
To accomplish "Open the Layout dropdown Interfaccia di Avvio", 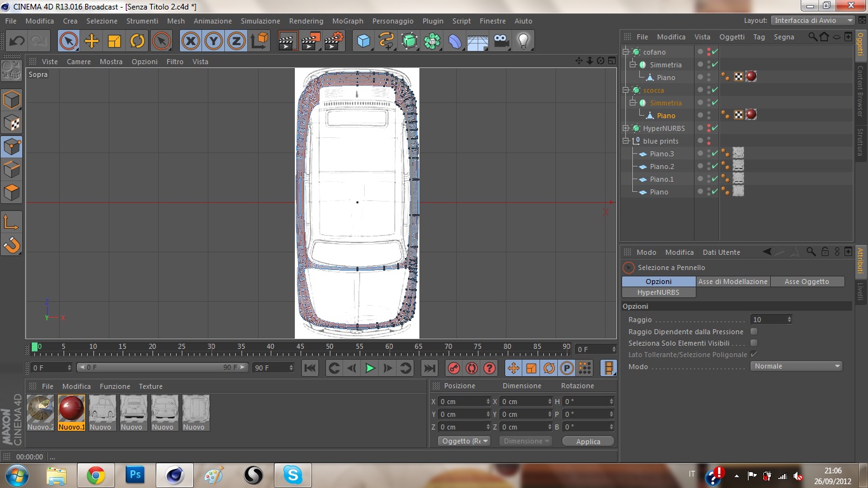I will (x=813, y=20).
